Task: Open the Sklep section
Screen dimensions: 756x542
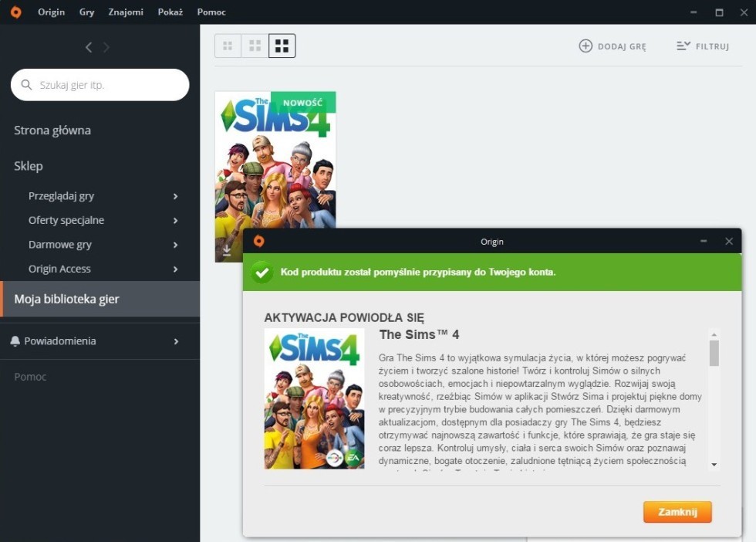Action: coord(29,166)
